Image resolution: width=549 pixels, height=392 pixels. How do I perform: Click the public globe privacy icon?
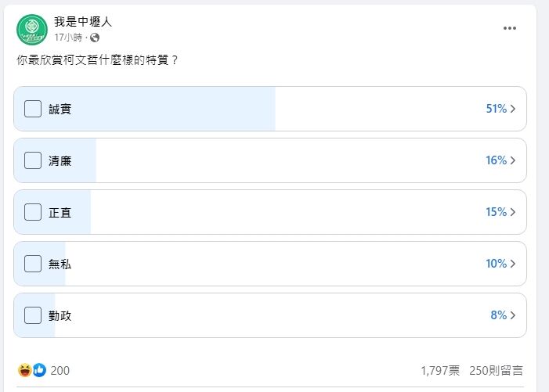95,38
